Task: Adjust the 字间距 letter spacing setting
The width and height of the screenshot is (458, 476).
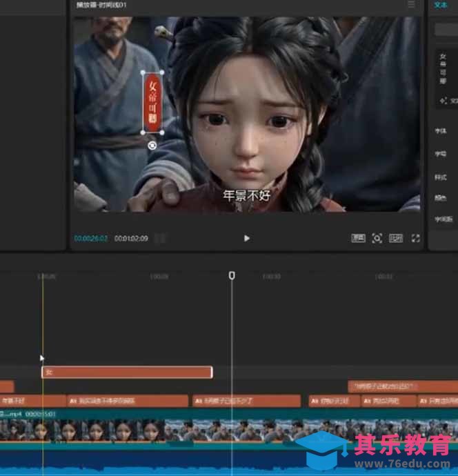Action: click(444, 219)
